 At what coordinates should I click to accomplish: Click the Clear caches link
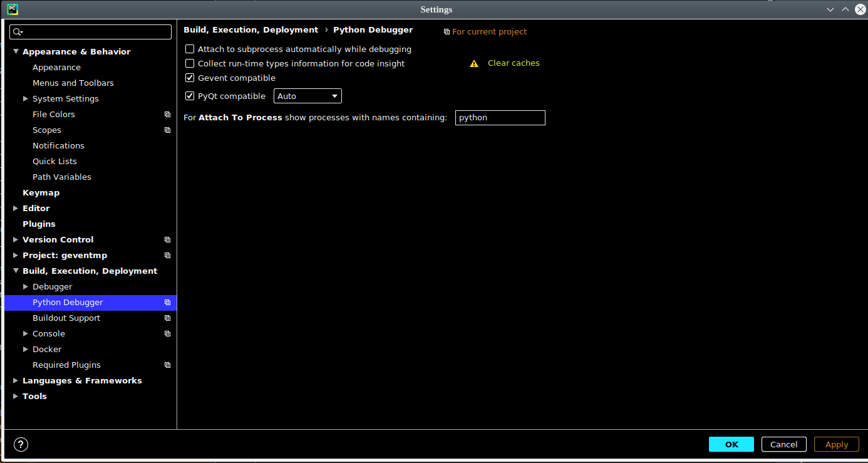tap(513, 63)
